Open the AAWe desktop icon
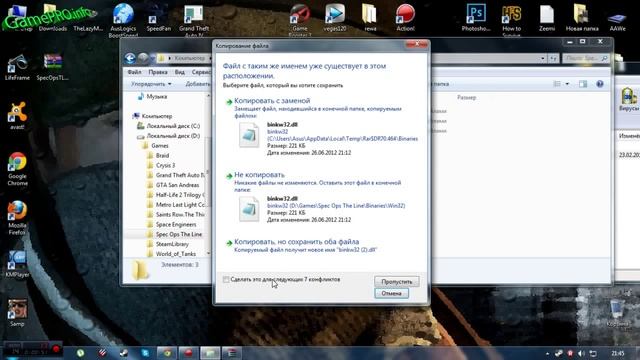Viewport: 640px width, 360px height. pyautogui.click(x=617, y=21)
